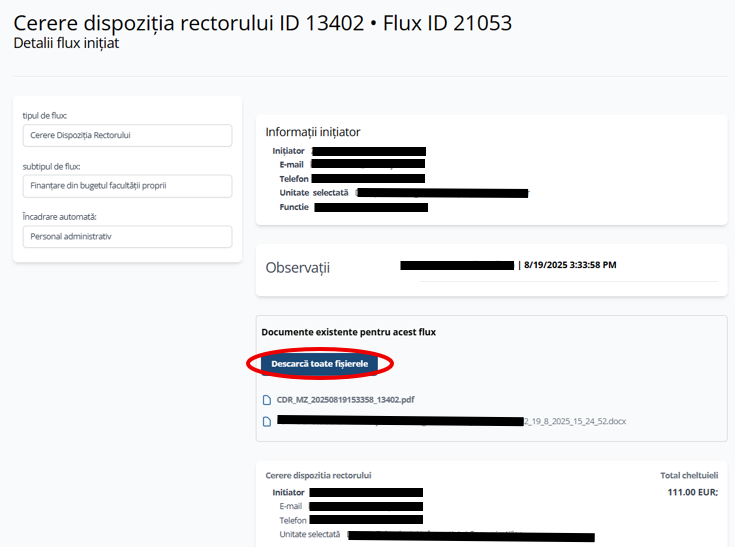Click the PDF document file icon
The width and height of the screenshot is (735, 548).
267,400
